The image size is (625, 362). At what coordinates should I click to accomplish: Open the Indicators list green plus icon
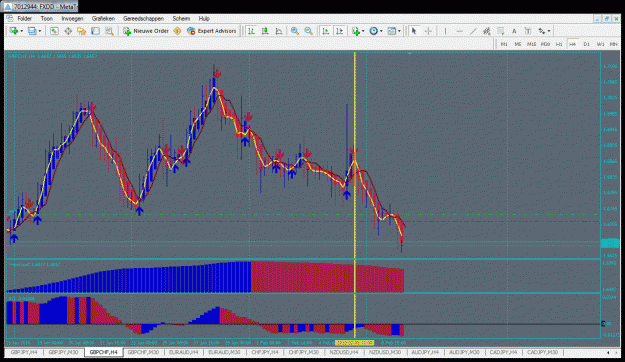tap(356, 31)
